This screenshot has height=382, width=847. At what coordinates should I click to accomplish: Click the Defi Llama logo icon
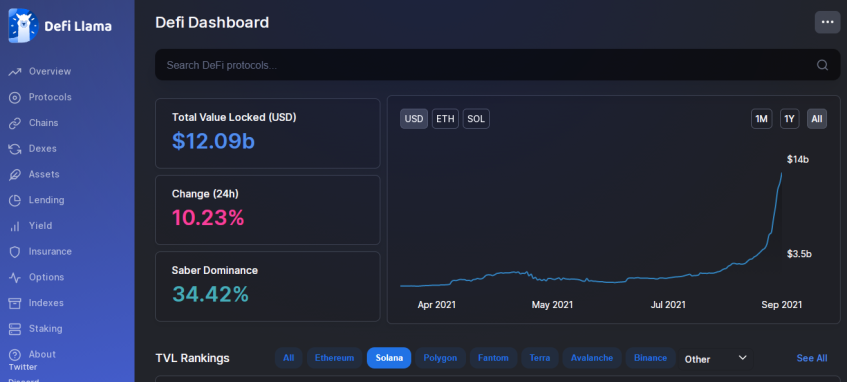coord(23,25)
